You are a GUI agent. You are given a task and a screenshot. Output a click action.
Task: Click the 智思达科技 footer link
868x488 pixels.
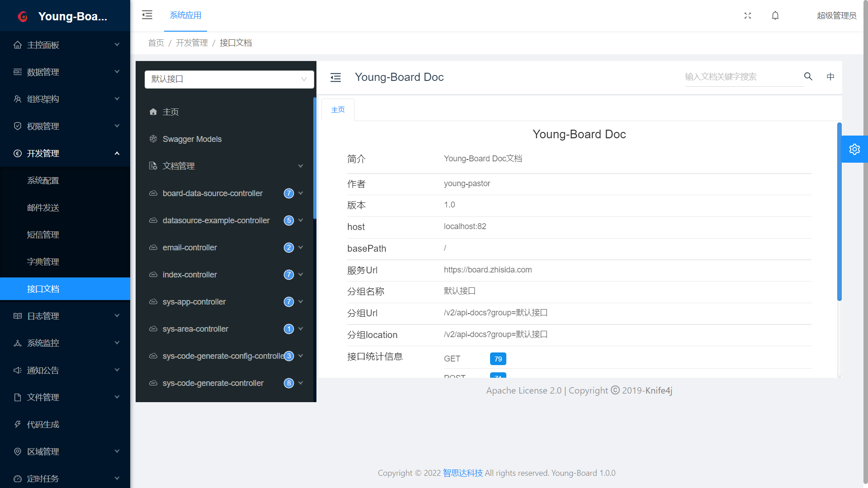click(x=462, y=473)
